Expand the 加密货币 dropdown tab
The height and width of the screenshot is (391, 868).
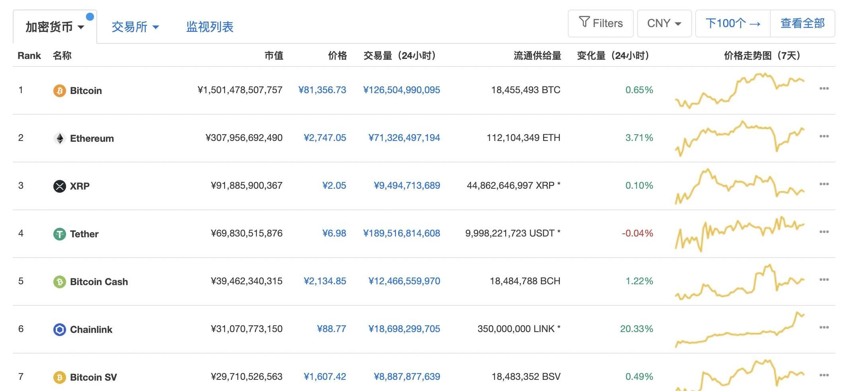[55, 27]
